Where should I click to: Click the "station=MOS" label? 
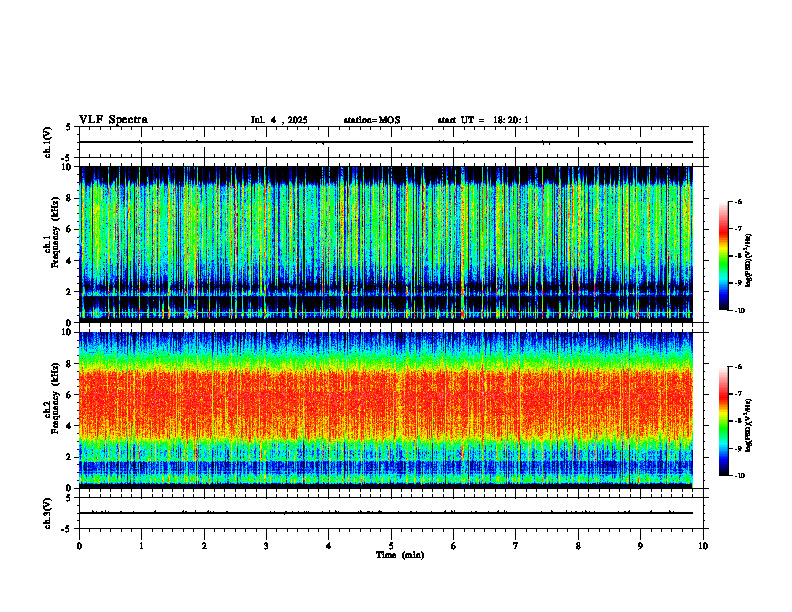tap(372, 120)
